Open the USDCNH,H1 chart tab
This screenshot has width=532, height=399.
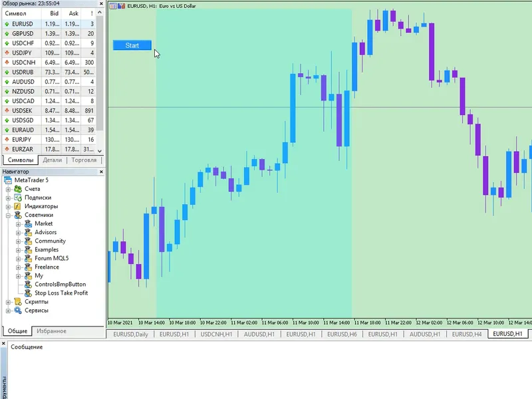216,334
